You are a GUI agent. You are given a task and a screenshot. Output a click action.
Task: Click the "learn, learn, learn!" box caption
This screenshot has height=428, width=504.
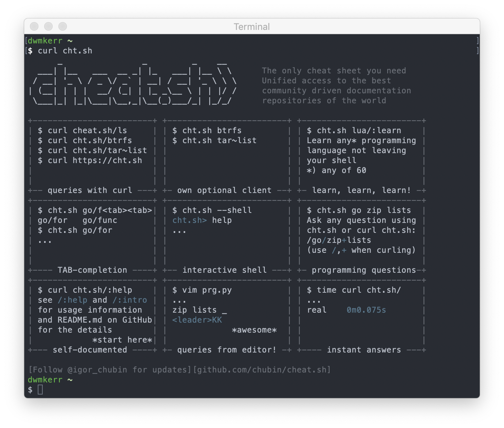362,190
